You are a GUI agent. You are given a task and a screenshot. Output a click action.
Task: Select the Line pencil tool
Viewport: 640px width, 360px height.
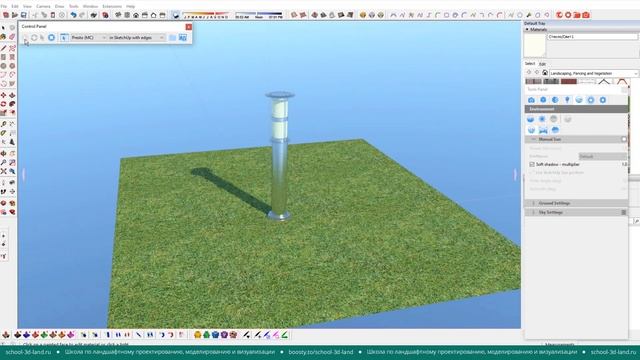(x=3, y=48)
